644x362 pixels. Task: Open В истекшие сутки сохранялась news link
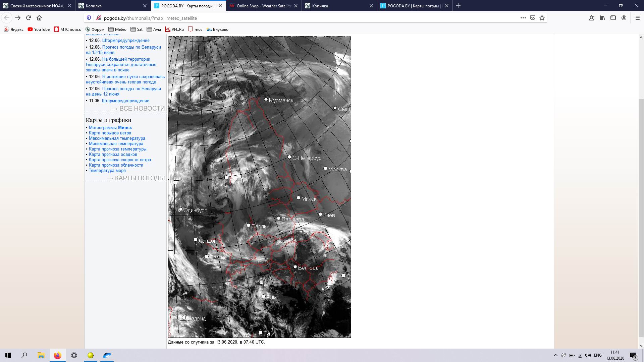tap(125, 79)
